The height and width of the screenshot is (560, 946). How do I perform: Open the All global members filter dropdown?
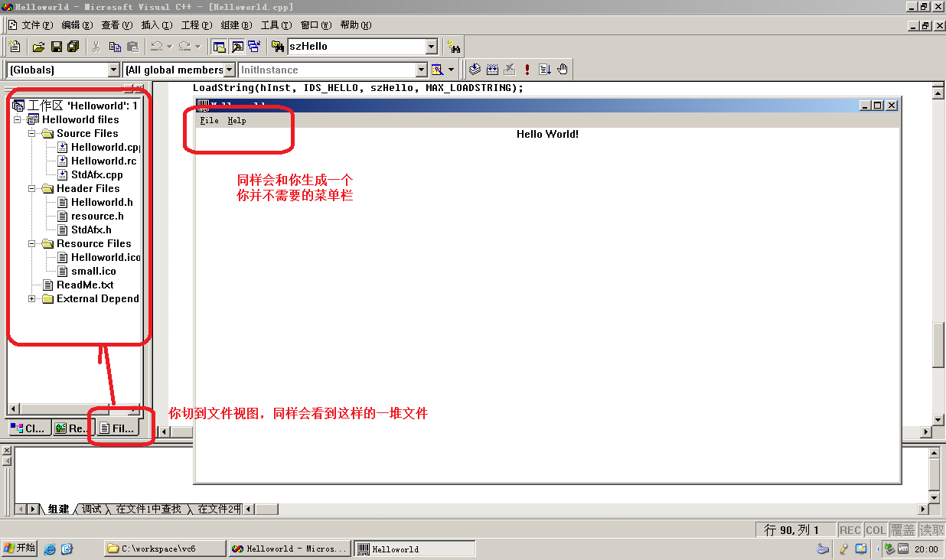pyautogui.click(x=230, y=70)
